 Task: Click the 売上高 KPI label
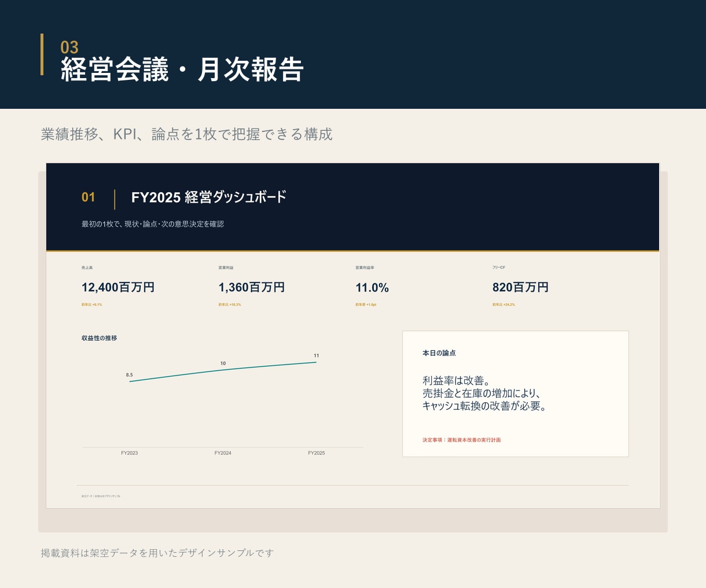click(87, 268)
